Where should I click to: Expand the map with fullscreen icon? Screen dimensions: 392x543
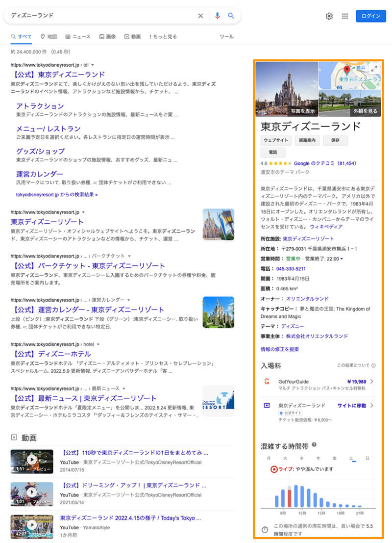(375, 68)
